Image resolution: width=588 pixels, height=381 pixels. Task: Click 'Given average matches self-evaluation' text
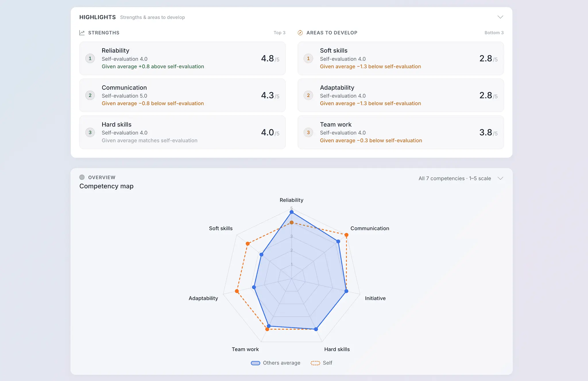(149, 140)
